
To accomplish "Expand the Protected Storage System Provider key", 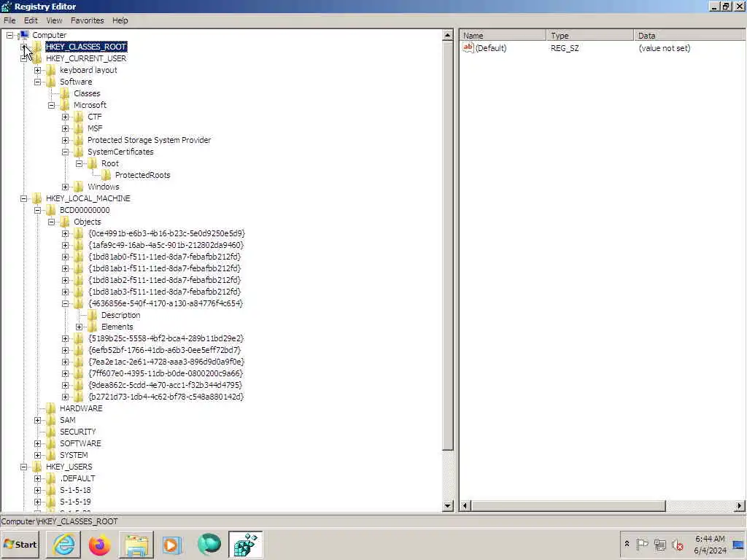I will point(65,141).
